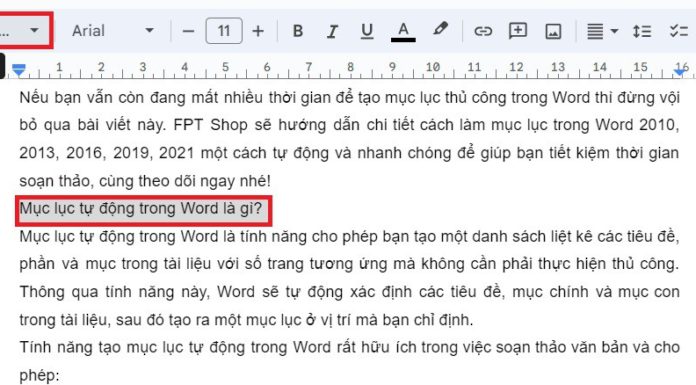Click the word "phép:" on last line
Screen dimensions: 696x385
tap(39, 376)
